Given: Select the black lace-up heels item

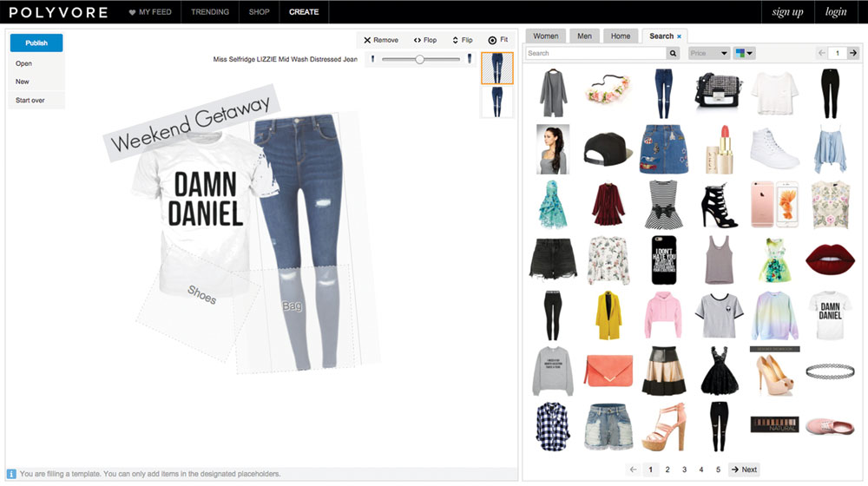Looking at the screenshot, I should coord(719,206).
